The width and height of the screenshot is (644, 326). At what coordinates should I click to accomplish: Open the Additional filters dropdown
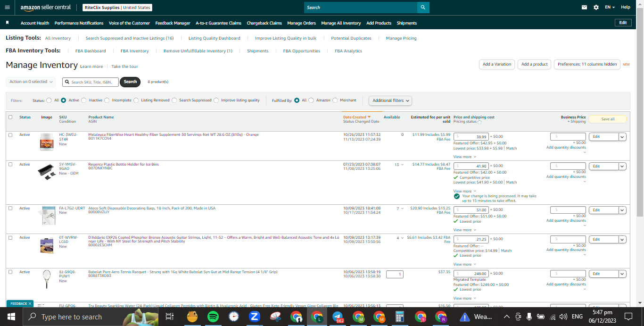click(x=390, y=100)
